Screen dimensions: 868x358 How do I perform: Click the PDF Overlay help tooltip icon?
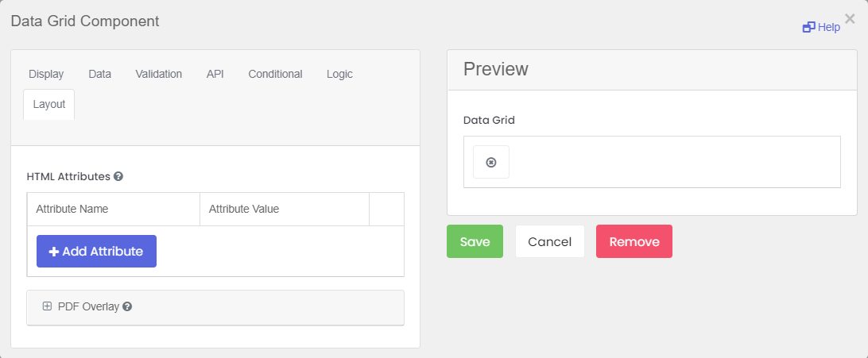coord(127,306)
